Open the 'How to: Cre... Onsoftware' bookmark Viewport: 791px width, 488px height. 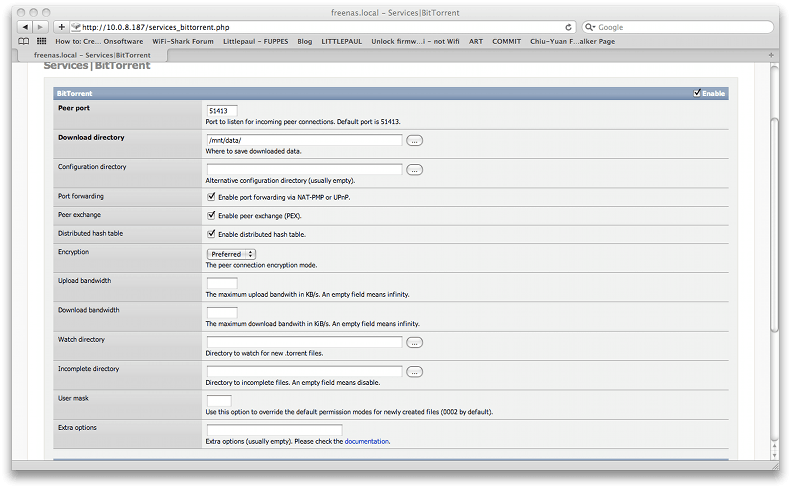click(x=99, y=41)
